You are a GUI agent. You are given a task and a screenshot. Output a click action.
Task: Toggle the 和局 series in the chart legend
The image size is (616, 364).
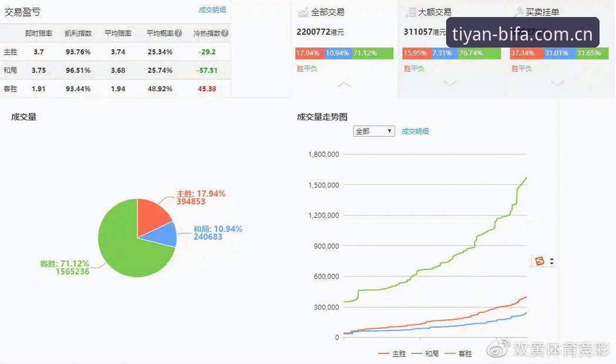click(x=425, y=354)
